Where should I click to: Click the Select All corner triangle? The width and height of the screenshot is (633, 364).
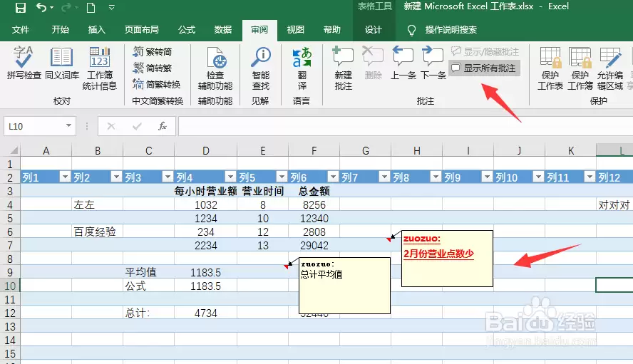[x=14, y=150]
